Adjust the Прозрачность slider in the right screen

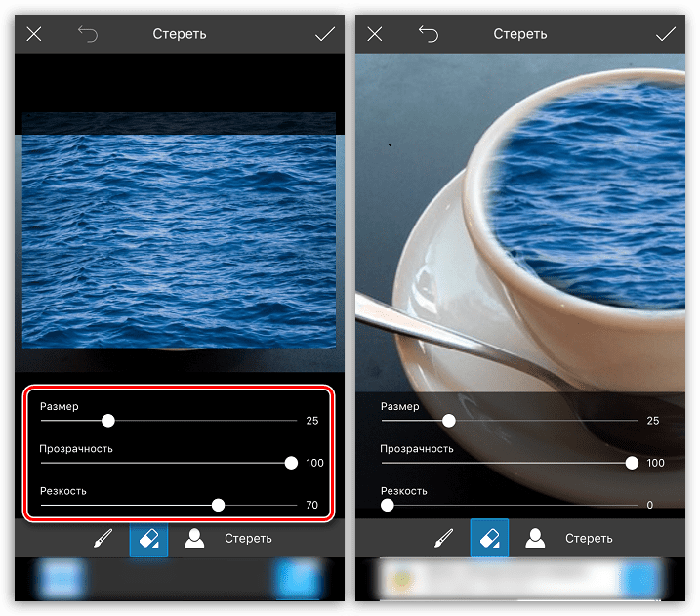(632, 463)
